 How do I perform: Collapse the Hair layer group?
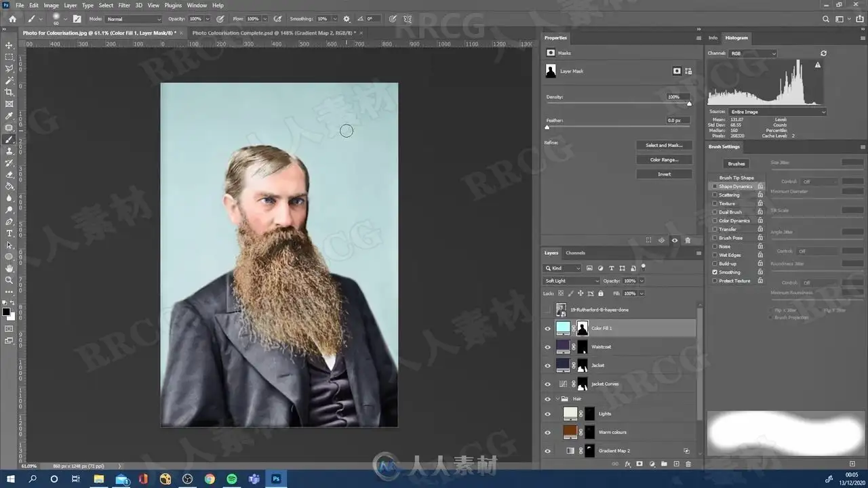click(557, 399)
